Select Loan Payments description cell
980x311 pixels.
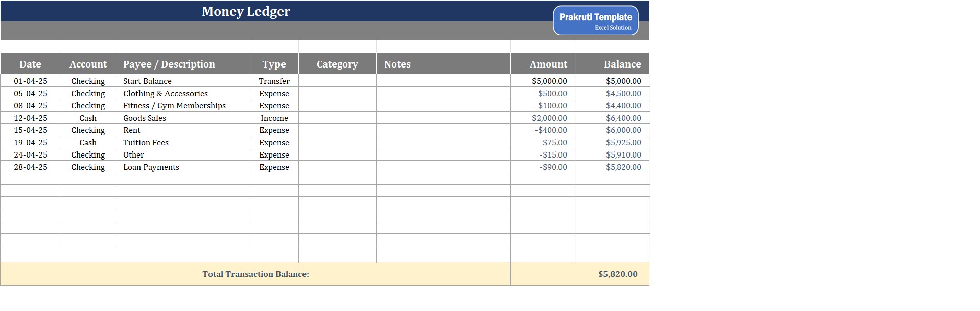tap(182, 167)
